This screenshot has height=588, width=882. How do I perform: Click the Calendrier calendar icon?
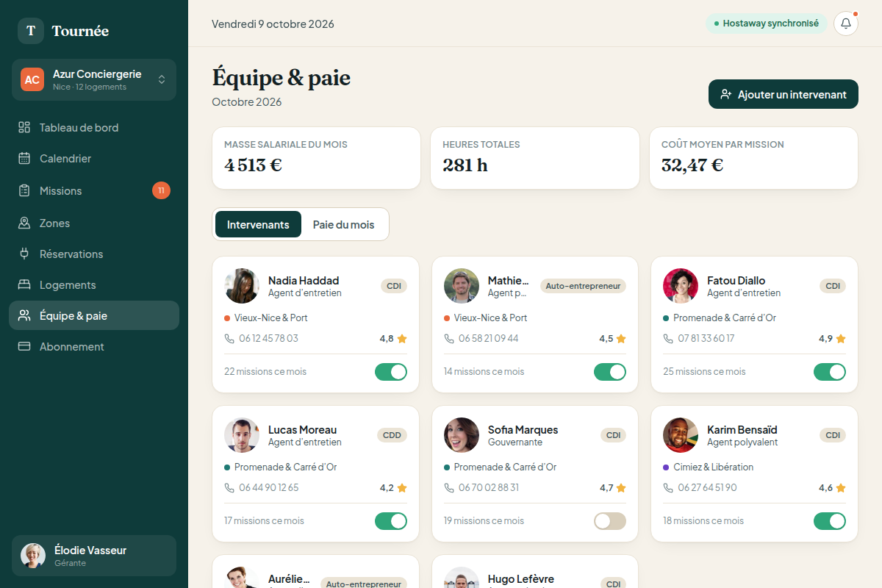click(x=24, y=158)
